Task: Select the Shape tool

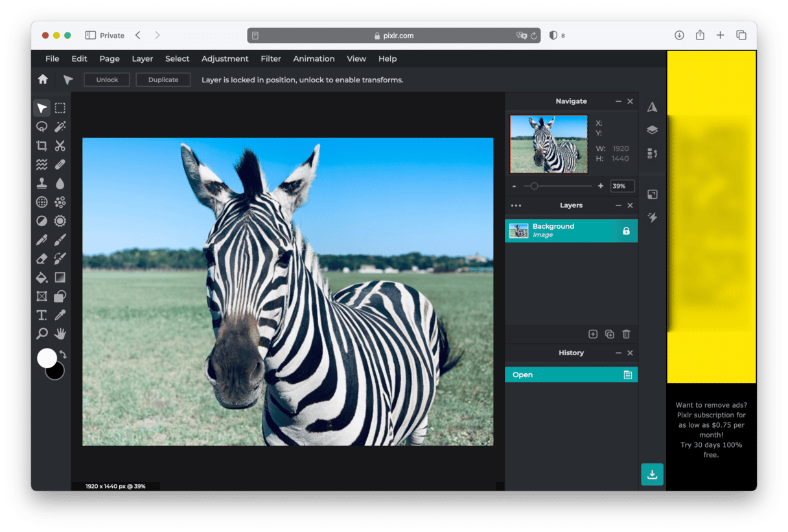Action: [60, 296]
